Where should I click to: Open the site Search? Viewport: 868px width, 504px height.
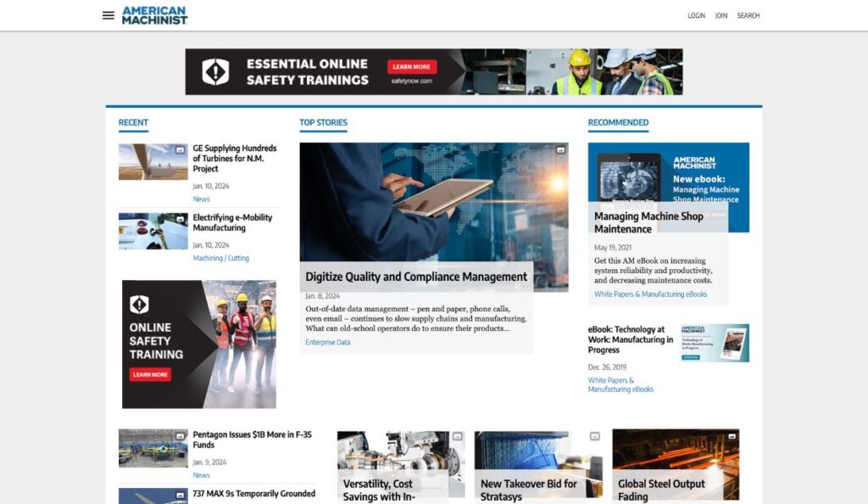[748, 15]
